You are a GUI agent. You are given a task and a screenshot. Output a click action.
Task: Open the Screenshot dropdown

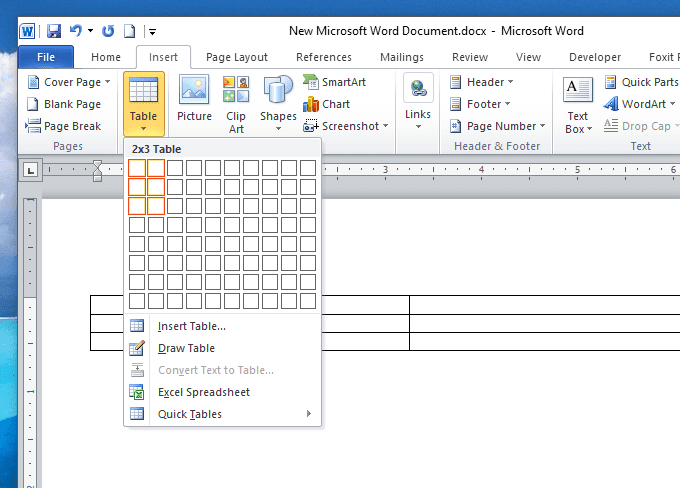pyautogui.click(x=345, y=126)
